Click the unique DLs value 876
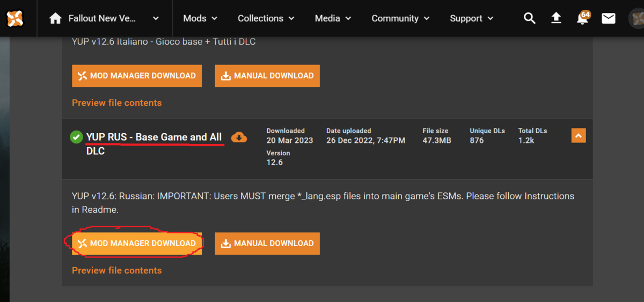This screenshot has width=644, height=302. [477, 140]
